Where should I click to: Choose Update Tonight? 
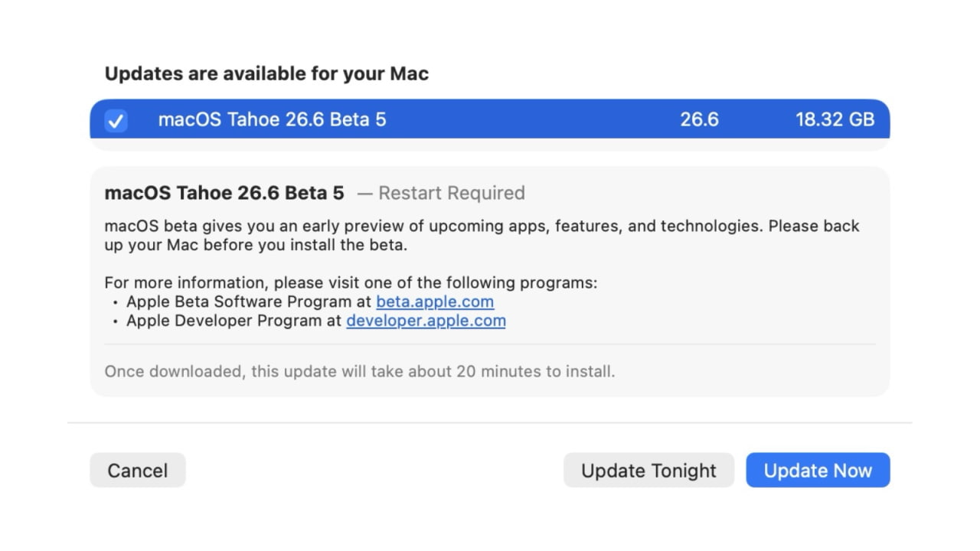[x=648, y=471]
